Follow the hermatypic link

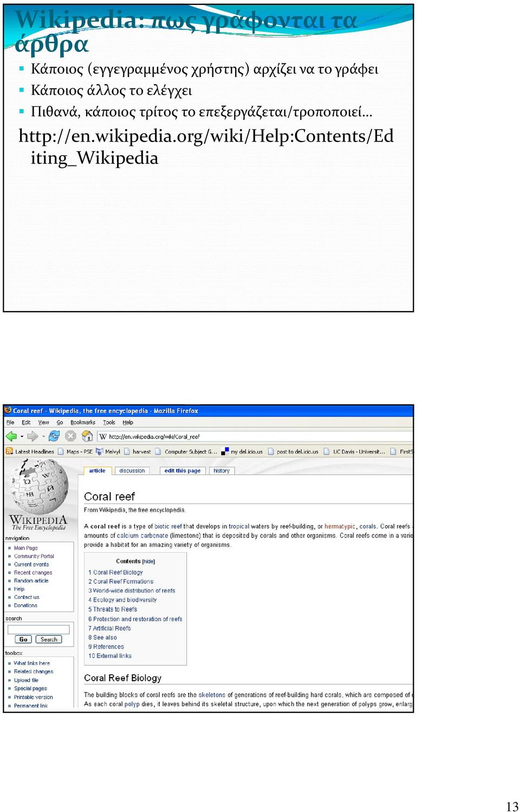[x=340, y=526]
